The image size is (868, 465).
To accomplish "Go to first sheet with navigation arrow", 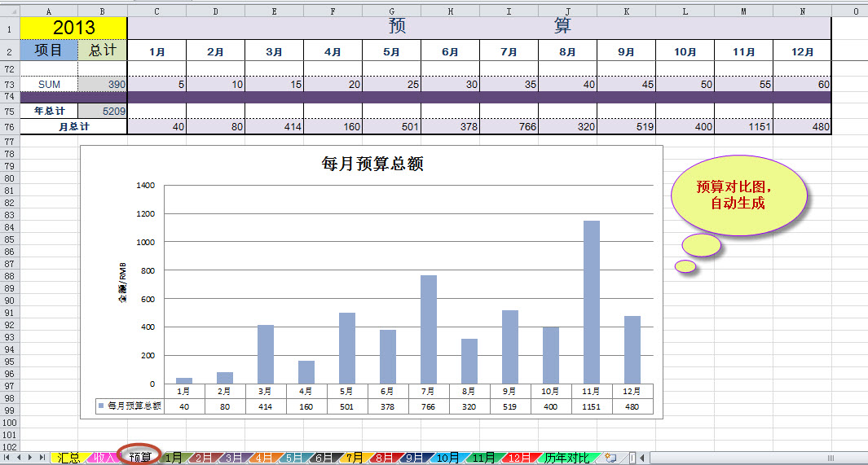I will point(7,458).
